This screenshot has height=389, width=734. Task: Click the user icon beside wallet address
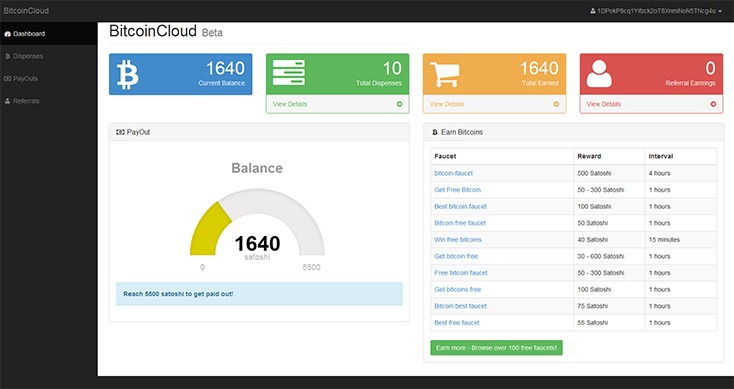pos(593,11)
